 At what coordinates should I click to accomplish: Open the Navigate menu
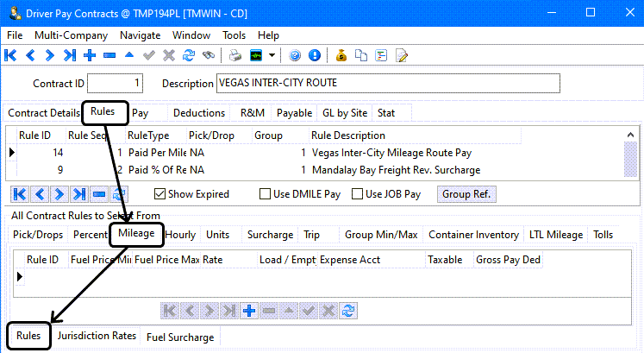pyautogui.click(x=140, y=35)
